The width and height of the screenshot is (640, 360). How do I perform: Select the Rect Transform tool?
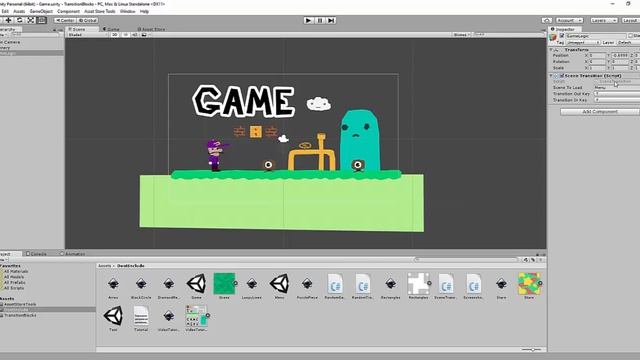[x=42, y=20]
